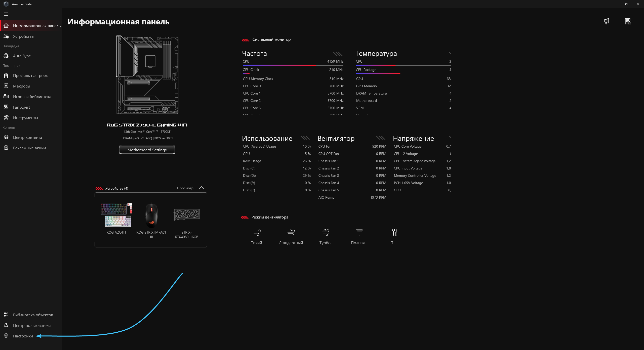
Task: Click the Armoury Crate logo icon
Action: tap(6, 4)
